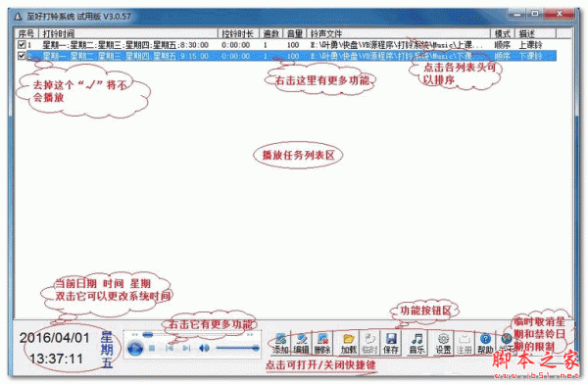The image size is (588, 384).
Task: Select the highlighted row with ring time 9:15:00
Action: [x=286, y=56]
